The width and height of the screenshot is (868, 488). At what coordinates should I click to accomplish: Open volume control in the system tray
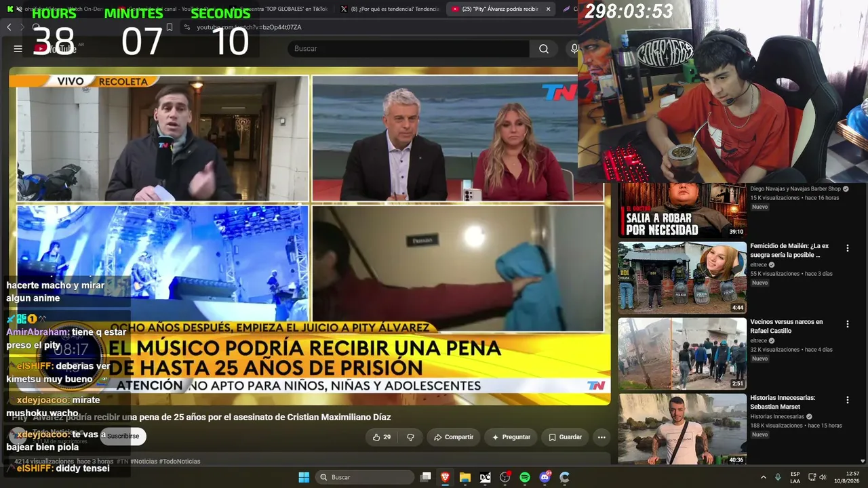click(x=823, y=477)
